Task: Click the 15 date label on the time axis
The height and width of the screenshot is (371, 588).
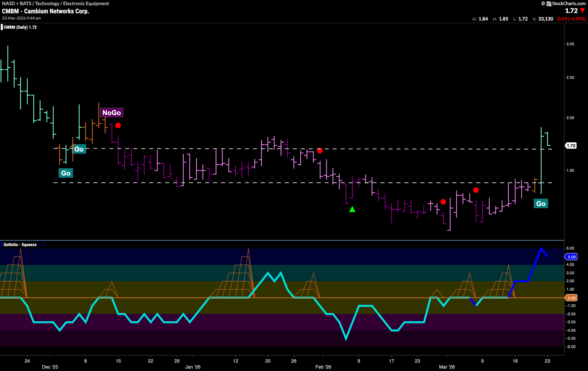Action: 118,361
